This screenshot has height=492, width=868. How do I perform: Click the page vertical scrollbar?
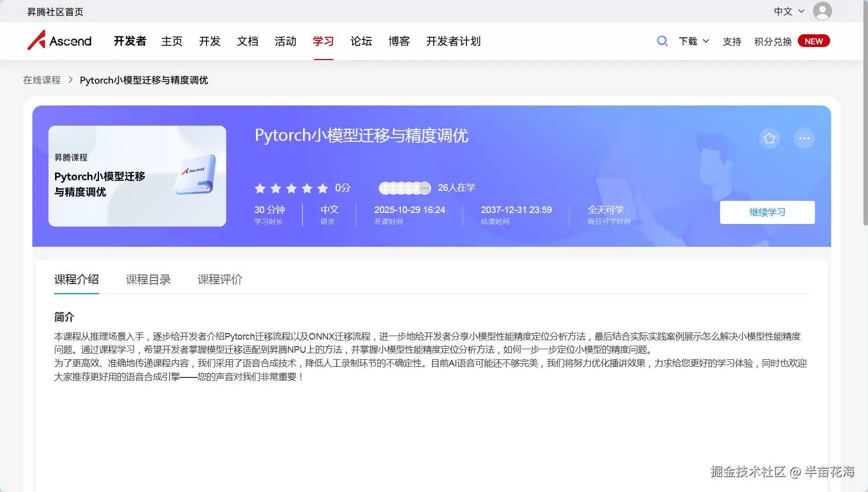pos(865,114)
